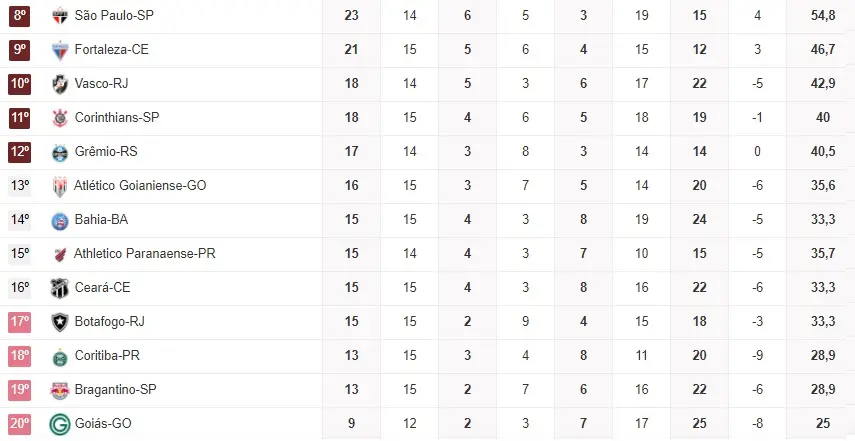Click the Bahia-BA team crest
This screenshot has width=855, height=441.
60,220
